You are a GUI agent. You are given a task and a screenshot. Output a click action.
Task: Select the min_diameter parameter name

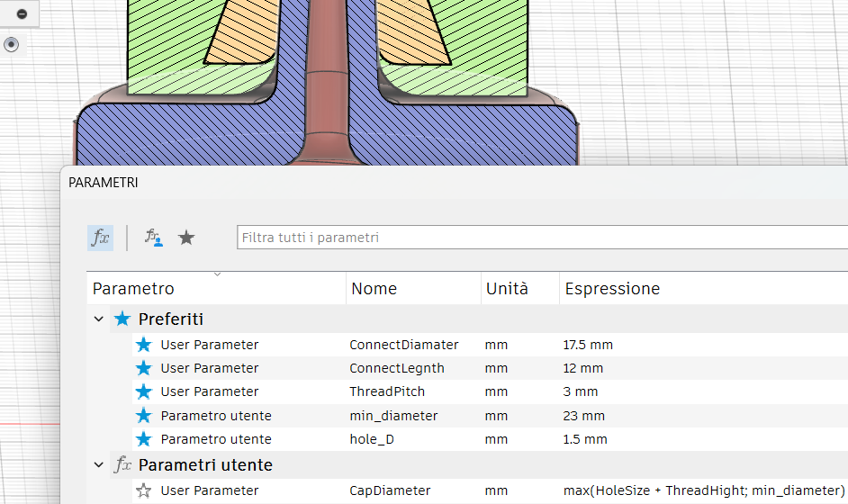tap(393, 416)
